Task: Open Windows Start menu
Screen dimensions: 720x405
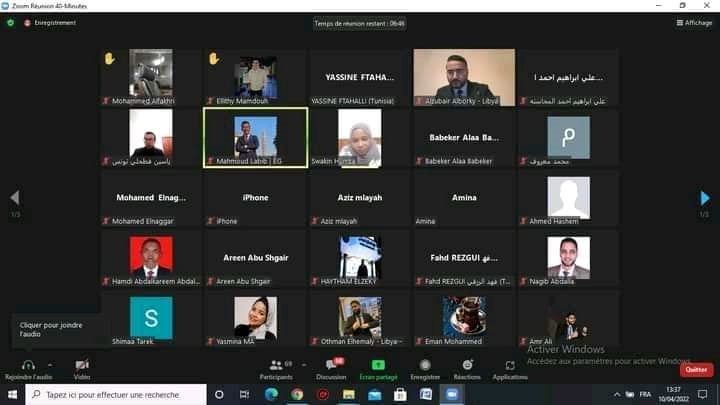Action: [x=11, y=395]
